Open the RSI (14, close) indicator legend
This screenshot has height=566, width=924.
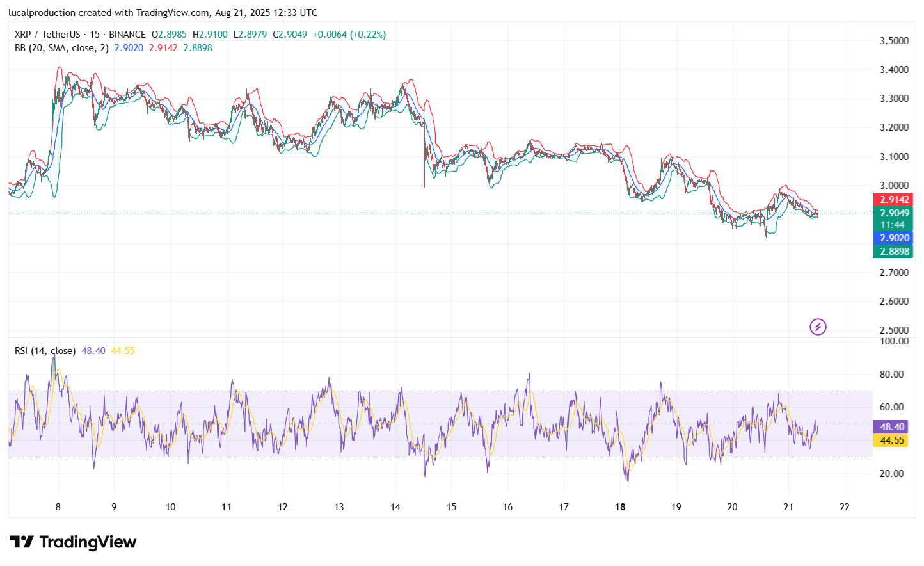point(45,351)
